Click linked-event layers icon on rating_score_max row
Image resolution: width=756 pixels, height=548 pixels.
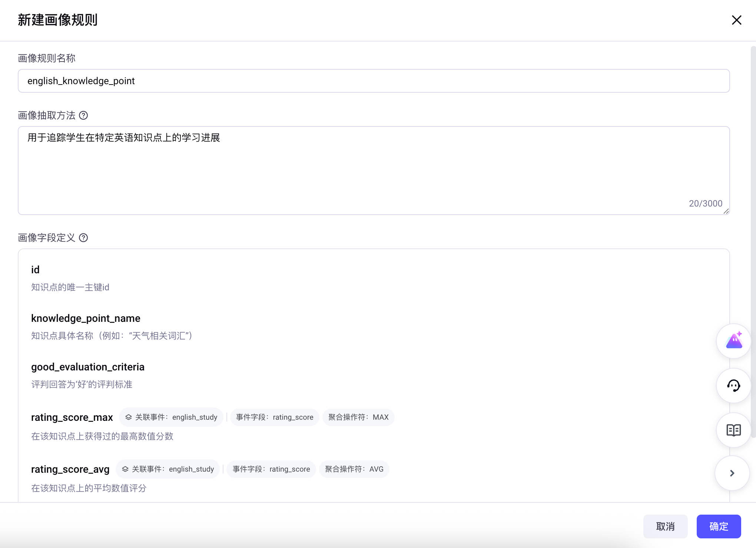pyautogui.click(x=129, y=417)
